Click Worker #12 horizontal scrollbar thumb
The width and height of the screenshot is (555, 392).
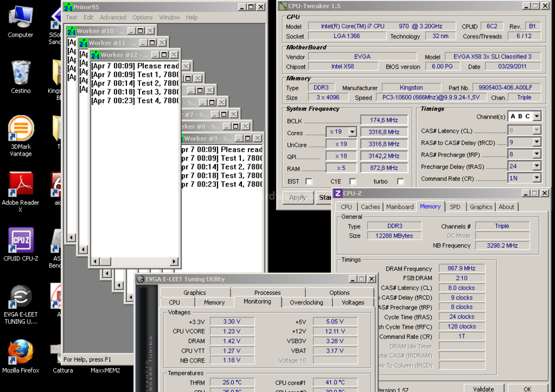[x=105, y=262]
